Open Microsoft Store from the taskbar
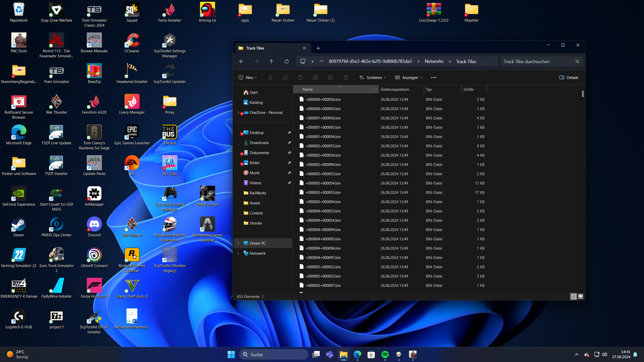Image resolution: width=644 pixels, height=362 pixels. pyautogui.click(x=371, y=355)
